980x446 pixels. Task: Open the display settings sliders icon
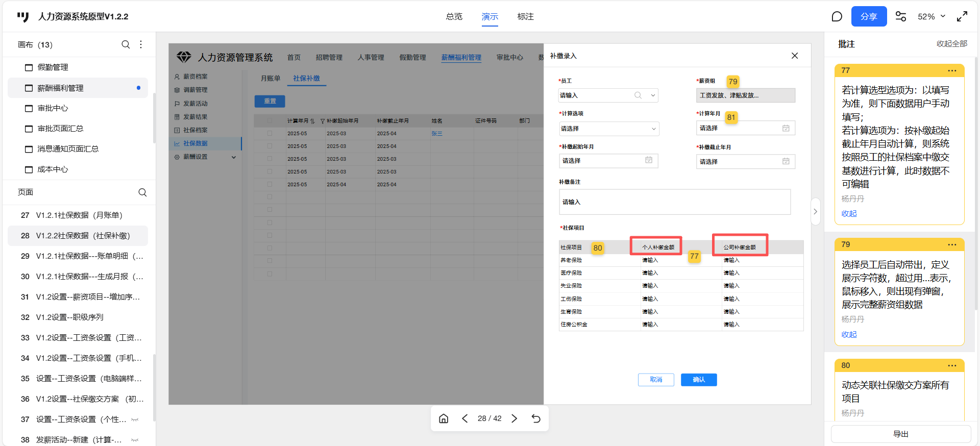(901, 17)
